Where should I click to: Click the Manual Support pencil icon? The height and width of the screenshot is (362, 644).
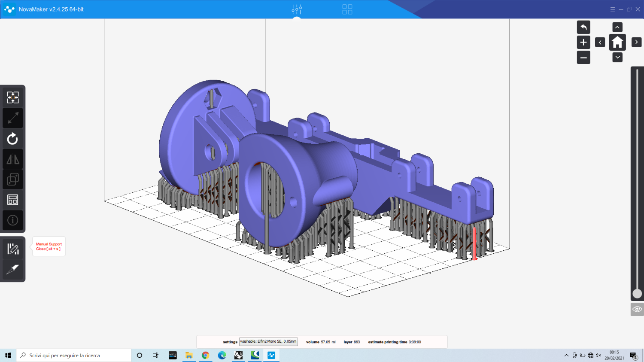(13, 249)
